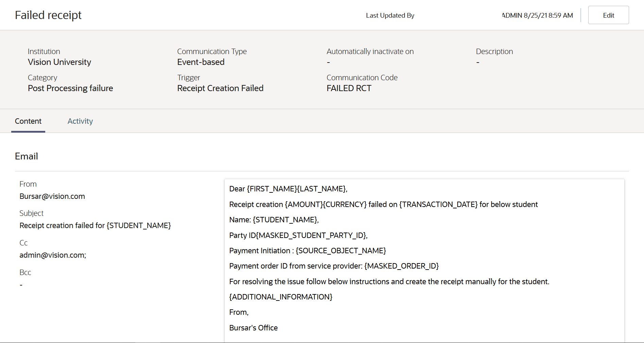Click the MASKED_ORDER_ID line in message body
The image size is (644, 343).
point(334,266)
